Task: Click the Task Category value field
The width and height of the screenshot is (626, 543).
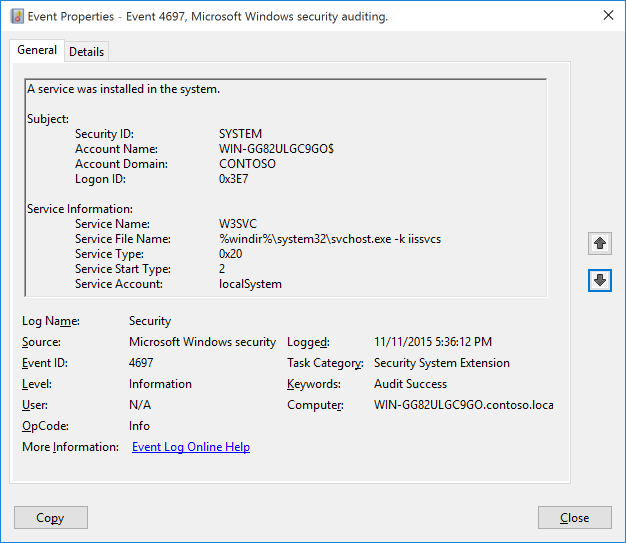Action: (441, 363)
